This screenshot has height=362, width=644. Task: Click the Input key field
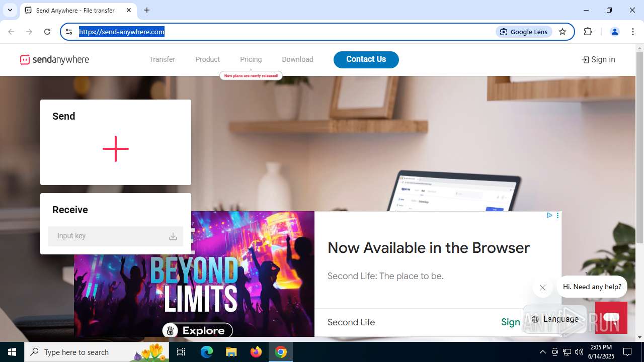116,236
